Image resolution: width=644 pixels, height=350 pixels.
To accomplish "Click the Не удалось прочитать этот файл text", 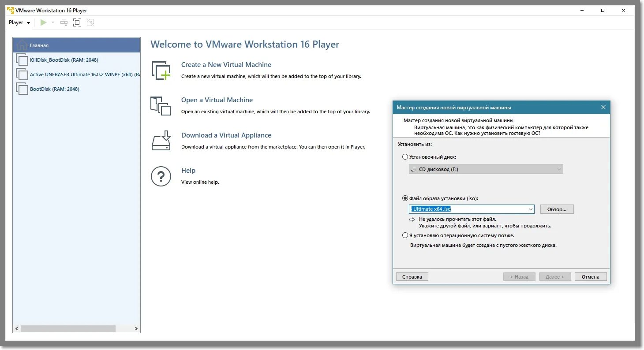I will (457, 219).
